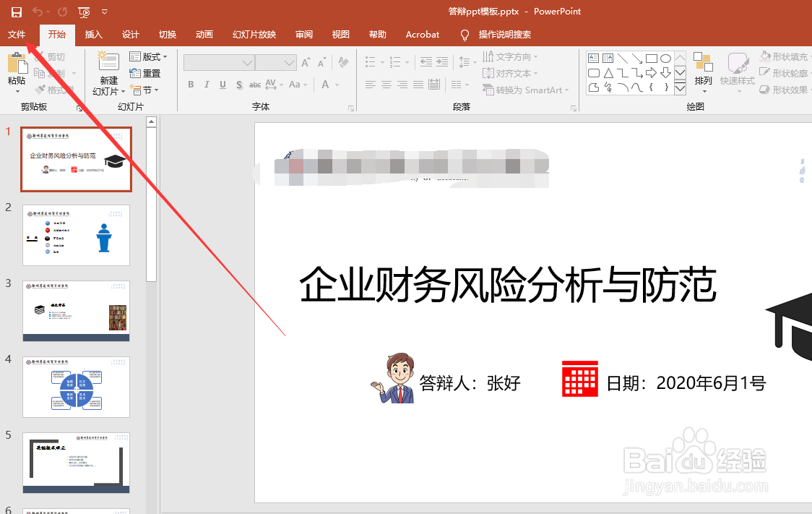The height and width of the screenshot is (514, 812).
Task: Open the font size combo box
Action: point(275,63)
